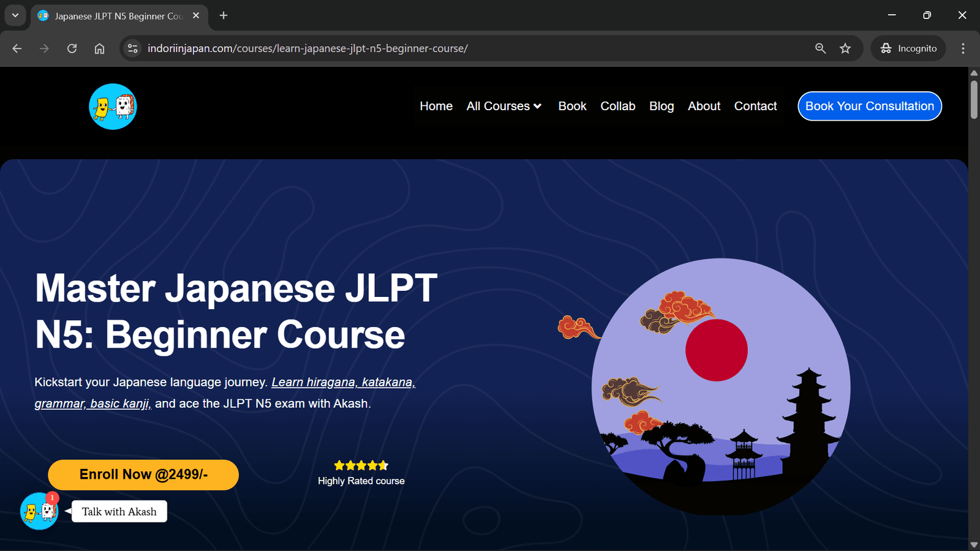The width and height of the screenshot is (980, 551).
Task: Open the chat mascot bubble with notification
Action: pyautogui.click(x=39, y=511)
